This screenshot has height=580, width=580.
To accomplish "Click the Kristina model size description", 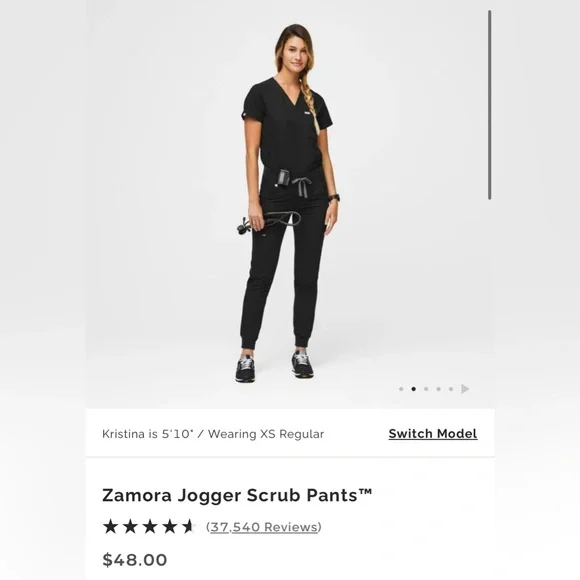I will 213,434.
